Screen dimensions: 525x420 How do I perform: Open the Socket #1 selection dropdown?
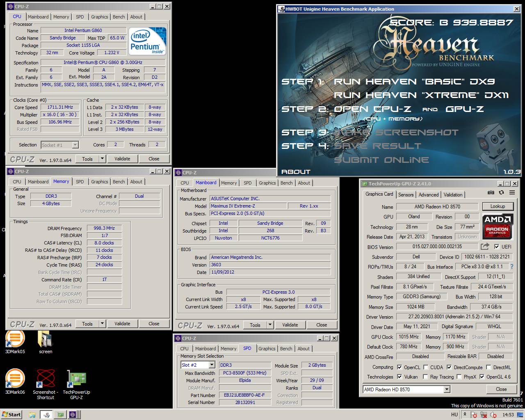click(75, 145)
